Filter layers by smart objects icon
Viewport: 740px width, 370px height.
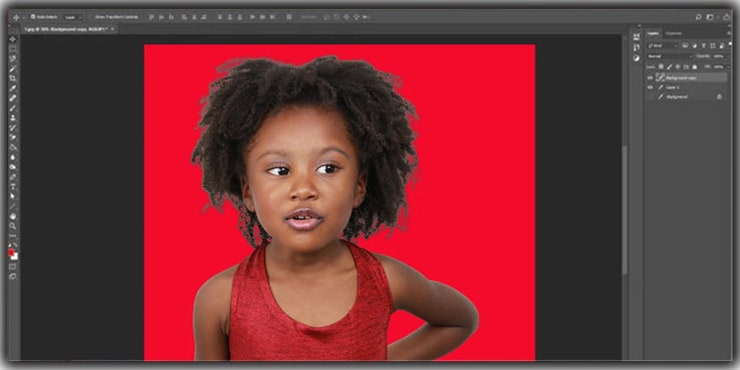coord(721,46)
